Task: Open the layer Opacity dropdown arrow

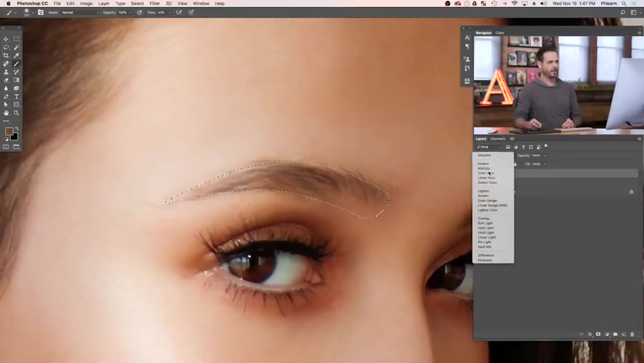Action: 544,156
